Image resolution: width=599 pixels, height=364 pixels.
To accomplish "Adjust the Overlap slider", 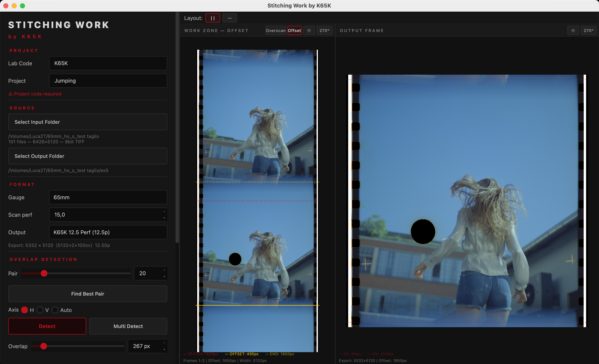I will tap(44, 346).
